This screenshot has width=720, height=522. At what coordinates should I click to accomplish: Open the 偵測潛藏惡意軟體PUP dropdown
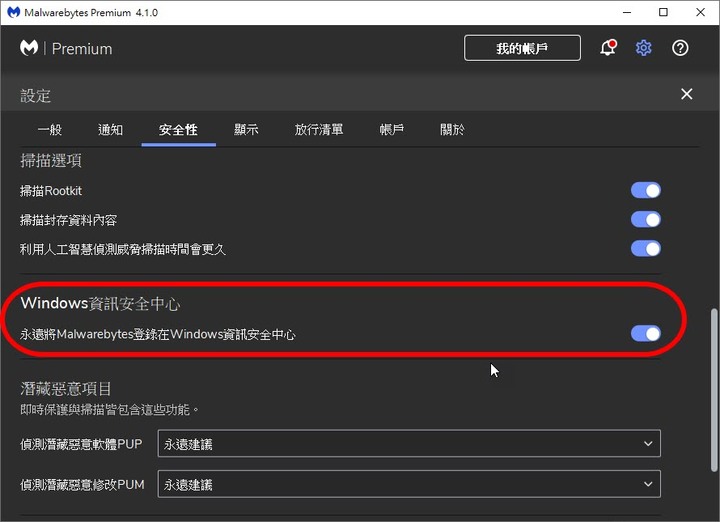[409, 443]
